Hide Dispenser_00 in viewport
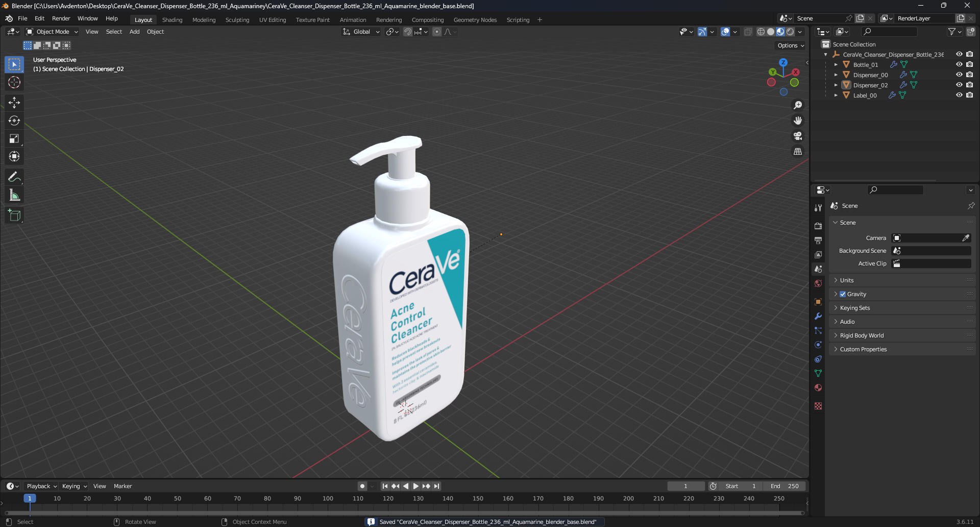Screen dimensions: 980x527 [x=959, y=75]
